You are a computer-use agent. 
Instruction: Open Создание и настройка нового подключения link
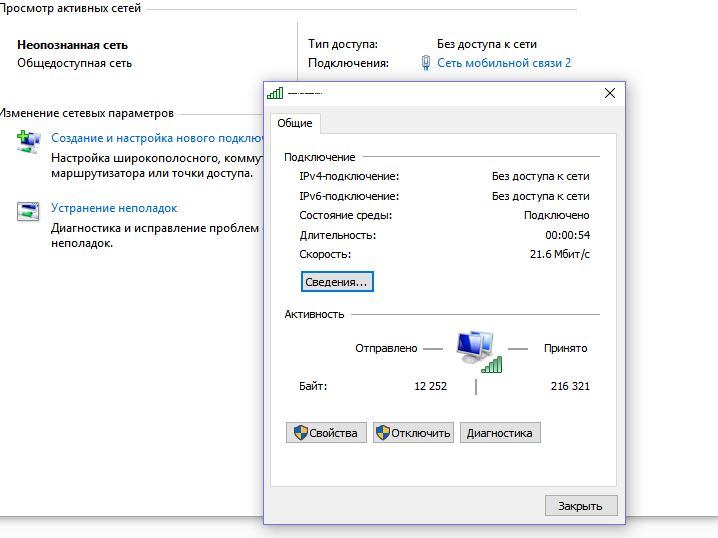click(x=155, y=138)
